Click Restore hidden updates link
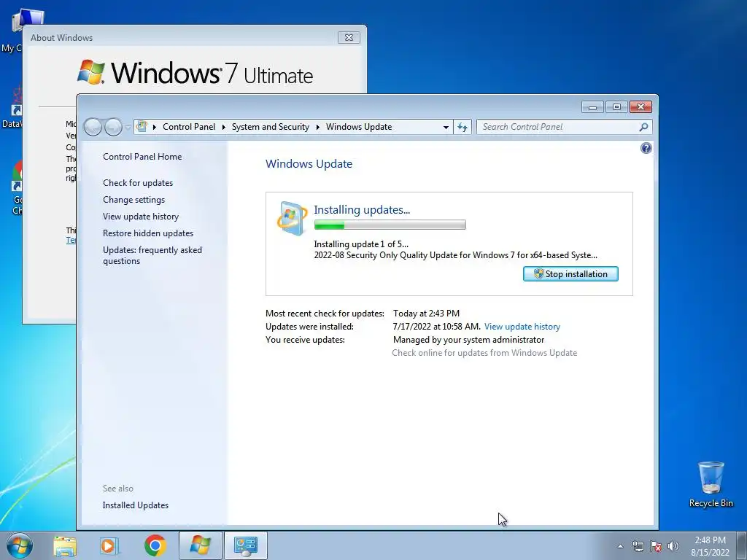 tap(147, 233)
